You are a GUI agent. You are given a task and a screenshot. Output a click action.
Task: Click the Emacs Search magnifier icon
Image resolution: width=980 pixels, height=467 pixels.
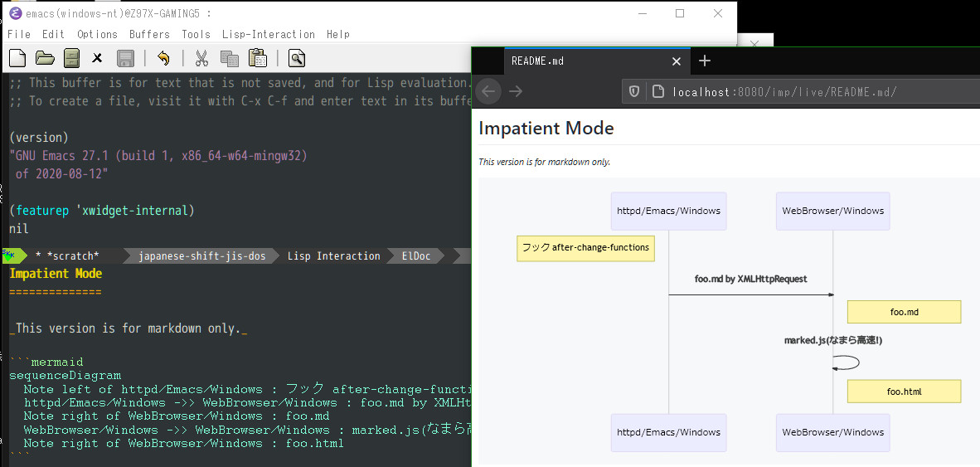coord(296,59)
